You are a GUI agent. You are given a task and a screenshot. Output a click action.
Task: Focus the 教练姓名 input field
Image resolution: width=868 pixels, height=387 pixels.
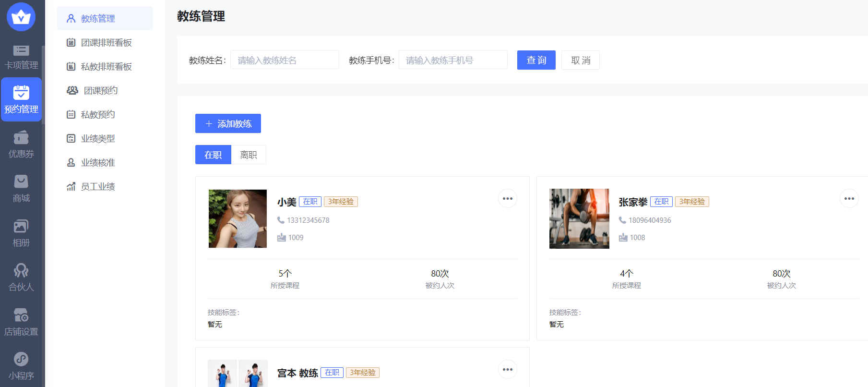(285, 60)
